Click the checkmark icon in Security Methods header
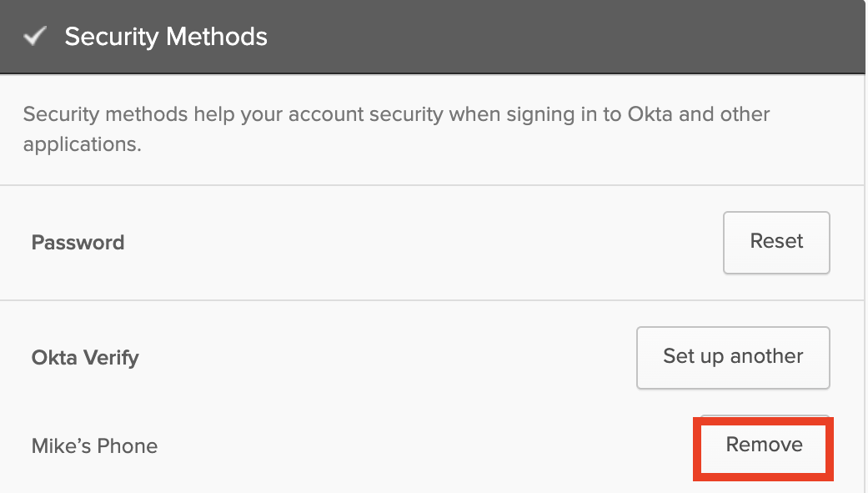 (33, 36)
